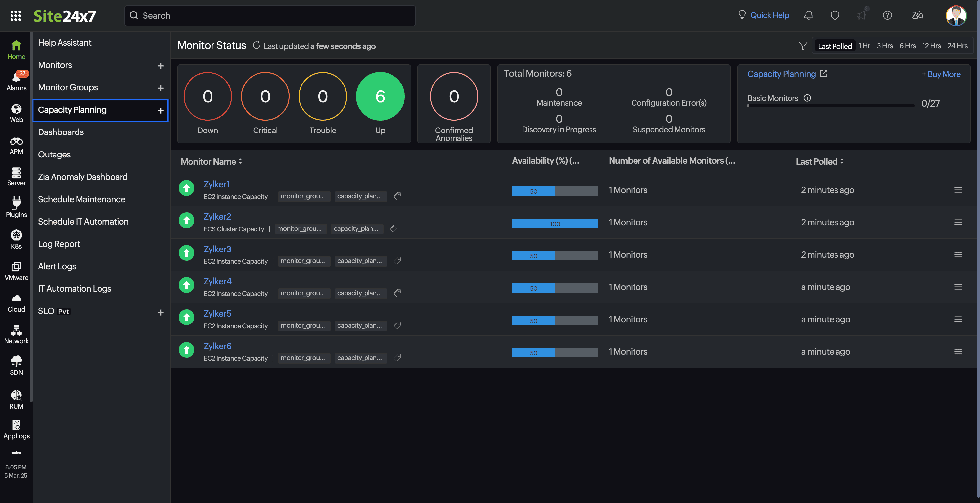Expand the Monitor Groups plus sign

coord(161,88)
